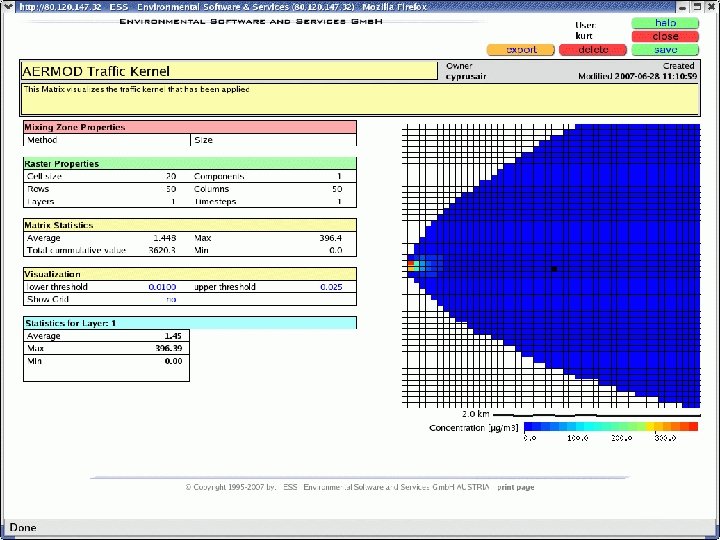Click the green help button

pos(665,23)
